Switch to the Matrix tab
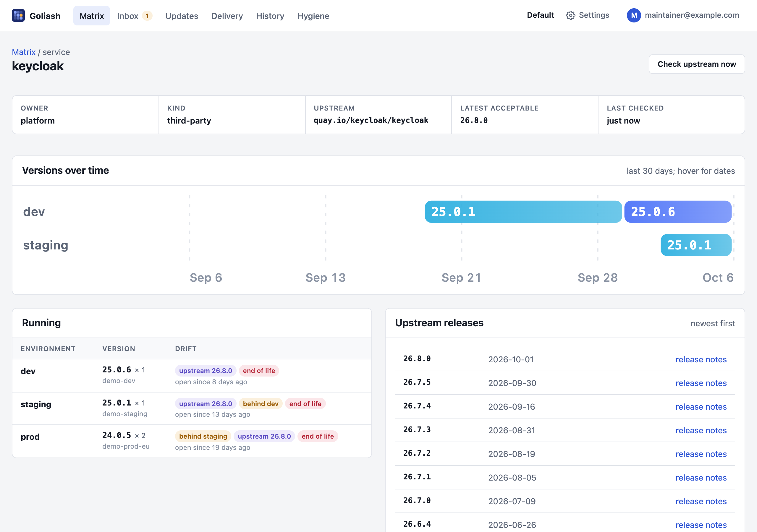 pos(92,16)
